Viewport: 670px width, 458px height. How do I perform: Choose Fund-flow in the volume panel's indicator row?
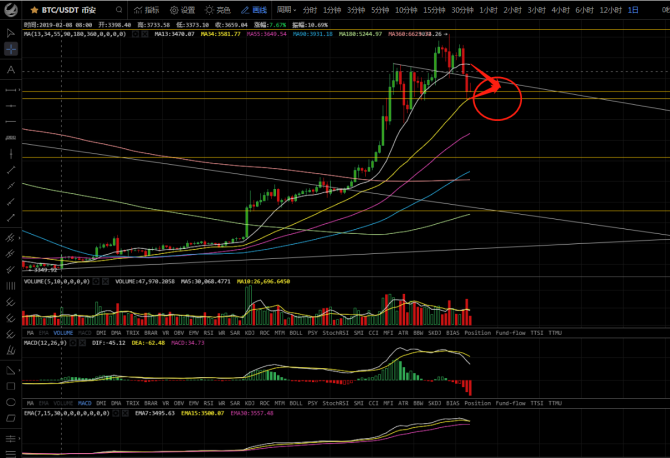point(511,333)
